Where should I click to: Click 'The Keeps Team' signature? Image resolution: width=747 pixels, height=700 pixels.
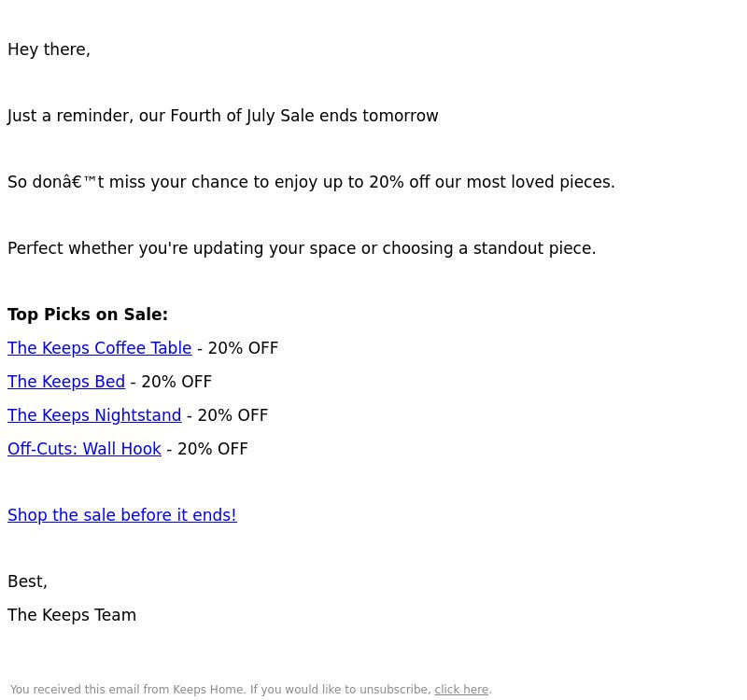(72, 615)
